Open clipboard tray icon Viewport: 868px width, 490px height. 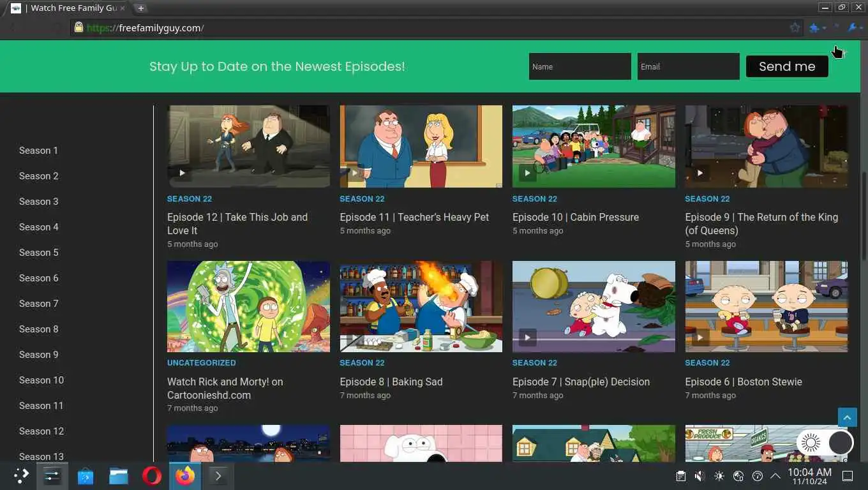coord(681,476)
